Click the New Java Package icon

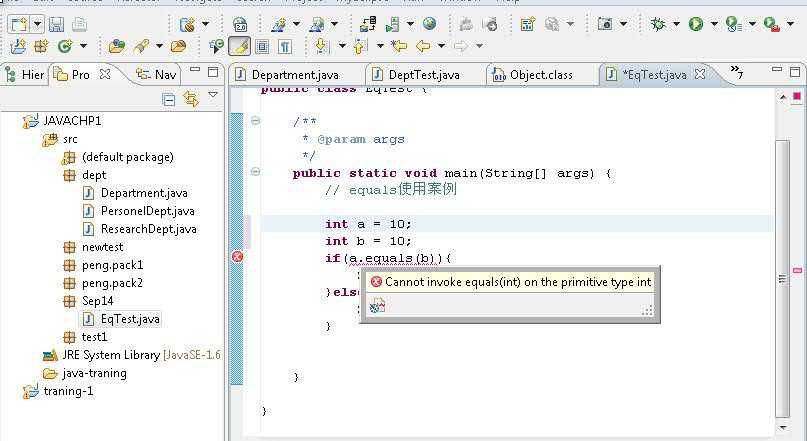[41, 46]
